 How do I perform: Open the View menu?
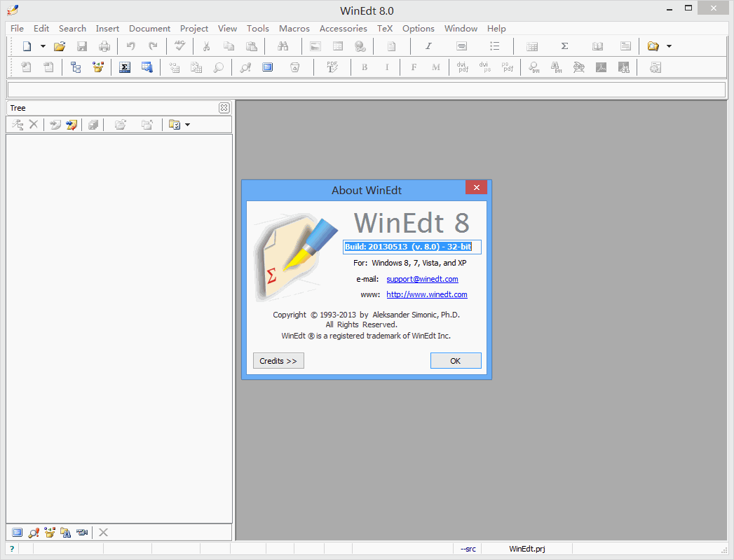[x=228, y=29]
